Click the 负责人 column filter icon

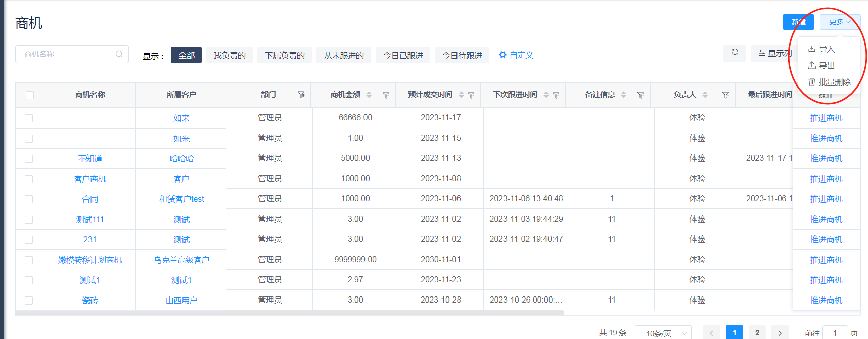[726, 95]
